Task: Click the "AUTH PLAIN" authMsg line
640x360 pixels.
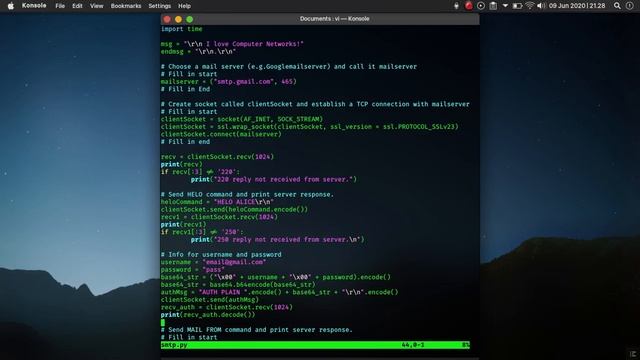Action: tap(279, 292)
